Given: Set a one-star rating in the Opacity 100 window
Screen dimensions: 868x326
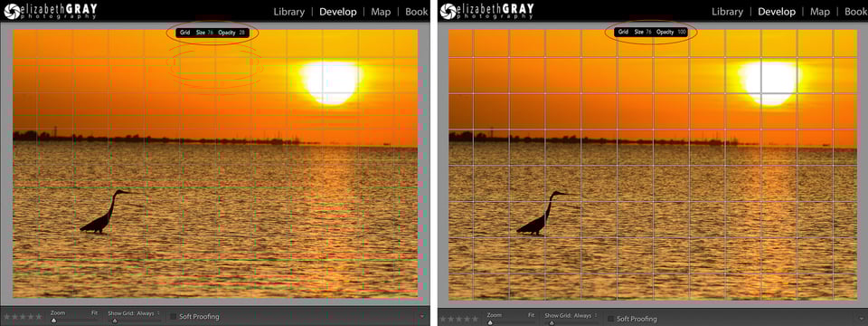Looking at the screenshot, I should 443,319.
